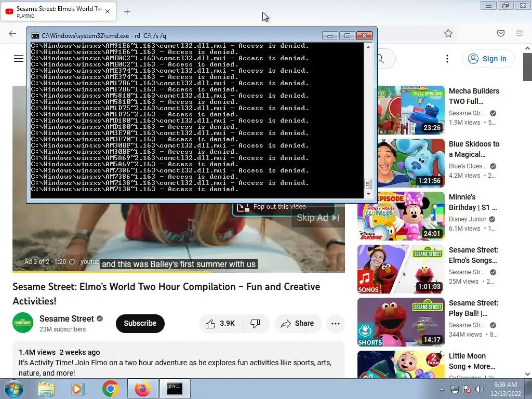Click the ad info icon beside 1:20
The height and width of the screenshot is (399, 532).
click(x=72, y=262)
